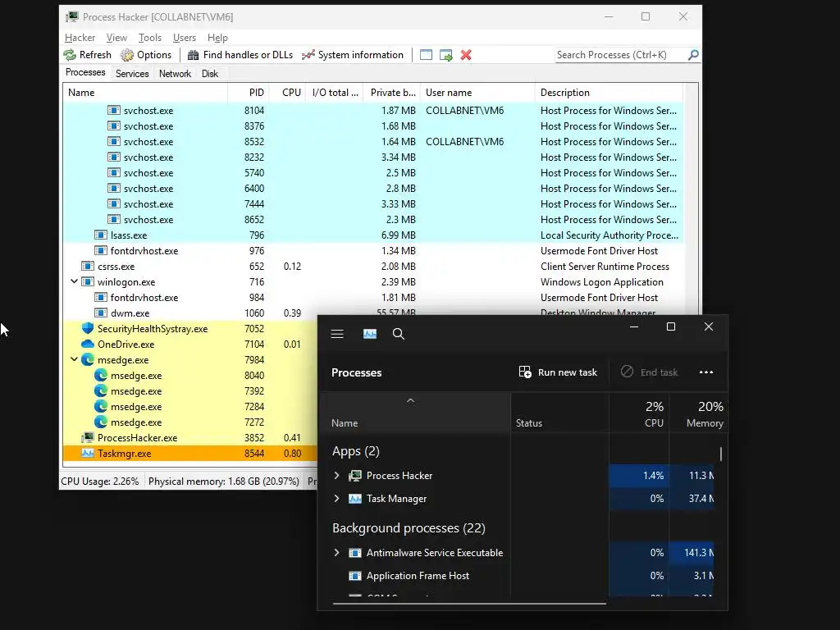The height and width of the screenshot is (630, 840).
Task: Select fontdrvhost.exe row with PID 976
Action: pyautogui.click(x=373, y=251)
